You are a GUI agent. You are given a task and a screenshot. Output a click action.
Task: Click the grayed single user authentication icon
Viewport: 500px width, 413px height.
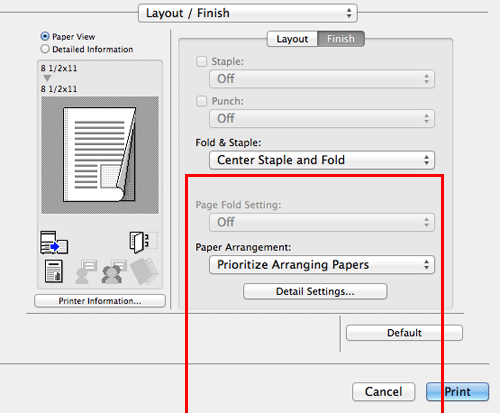tap(86, 272)
